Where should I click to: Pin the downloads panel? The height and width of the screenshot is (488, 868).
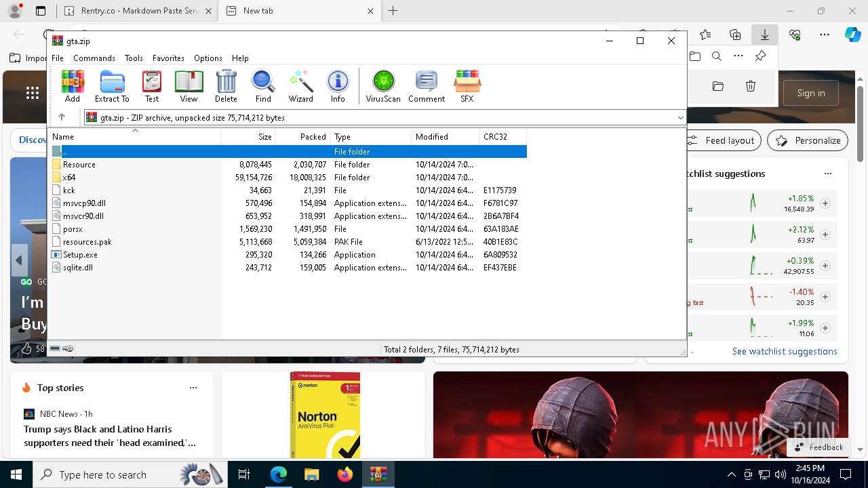point(761,56)
